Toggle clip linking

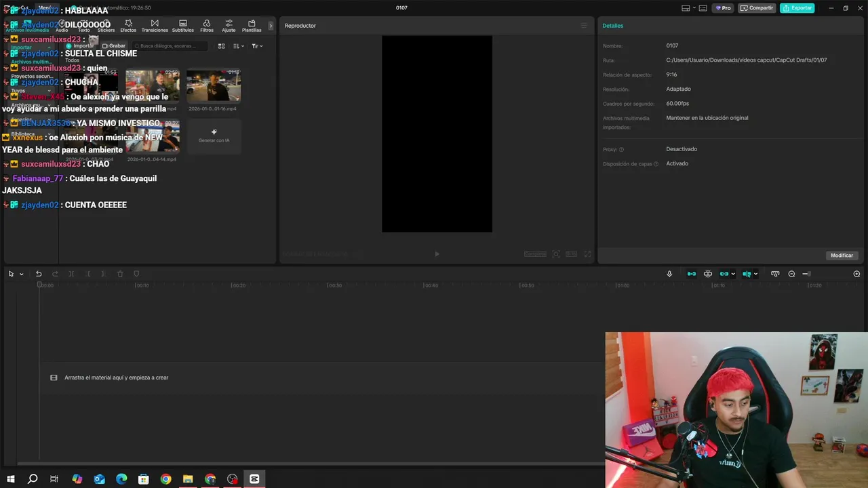pos(724,274)
